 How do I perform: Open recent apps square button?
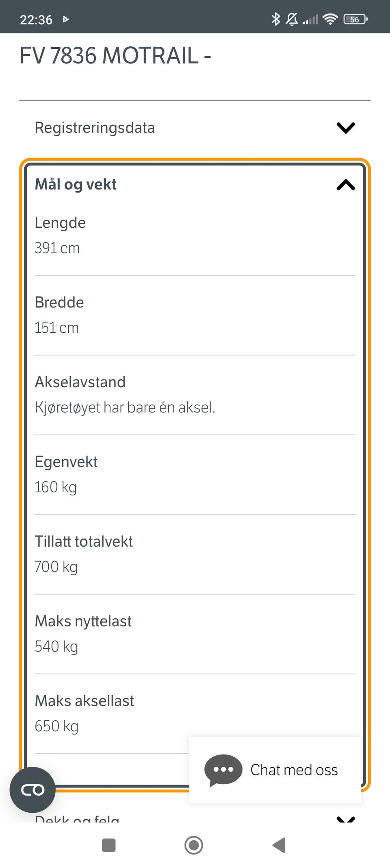pos(108,845)
